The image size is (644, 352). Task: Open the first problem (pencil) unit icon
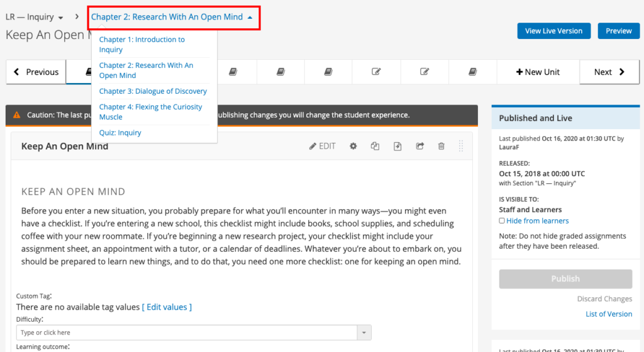(x=376, y=72)
